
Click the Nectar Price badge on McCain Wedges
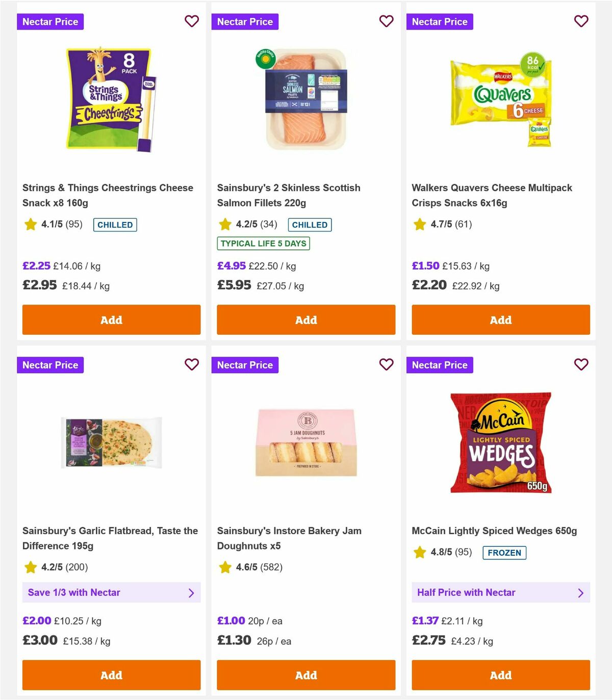point(440,365)
